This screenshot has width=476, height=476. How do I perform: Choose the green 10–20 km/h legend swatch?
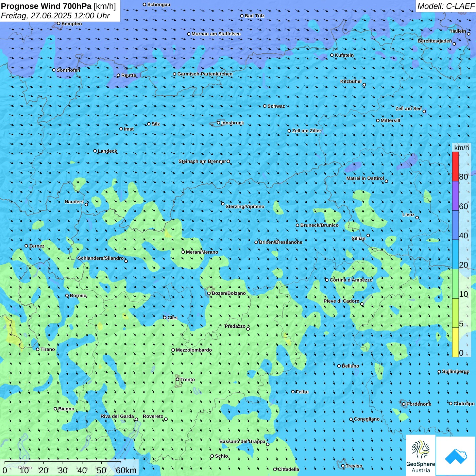tap(455, 284)
